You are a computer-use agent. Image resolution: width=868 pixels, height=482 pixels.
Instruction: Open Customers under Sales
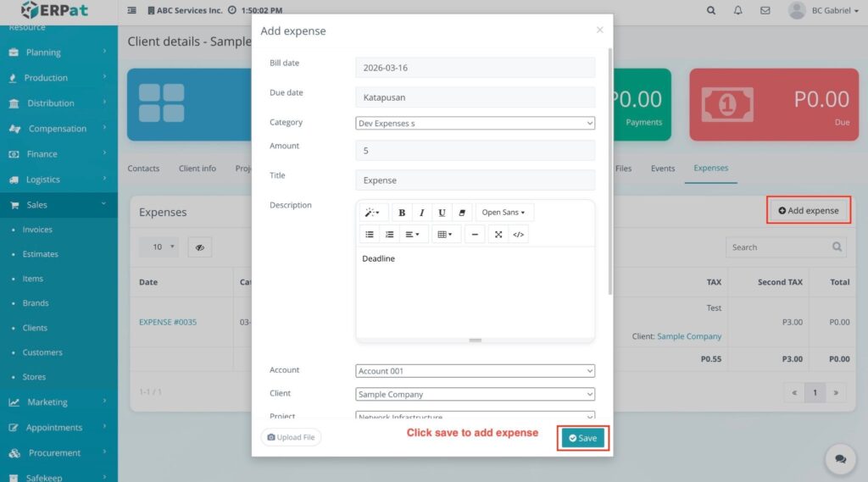point(42,352)
